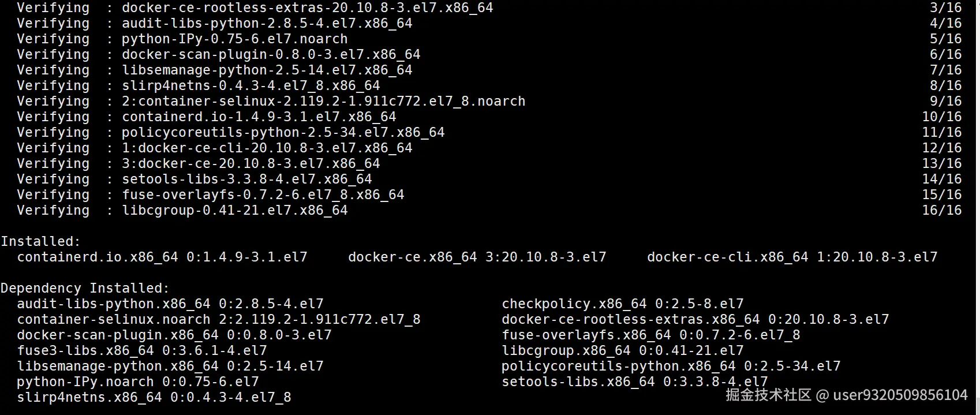
Task: Click the 2:container-selinux verifying line
Action: (x=323, y=101)
